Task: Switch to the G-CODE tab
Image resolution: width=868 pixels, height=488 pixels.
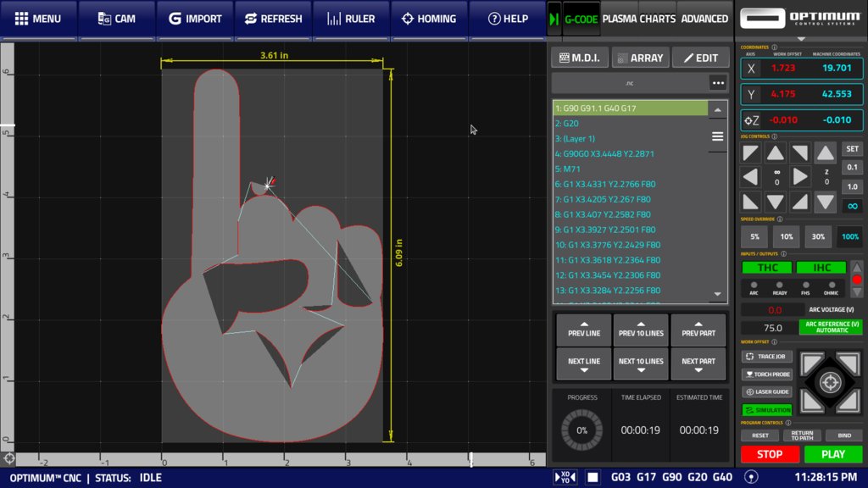Action: (x=581, y=19)
